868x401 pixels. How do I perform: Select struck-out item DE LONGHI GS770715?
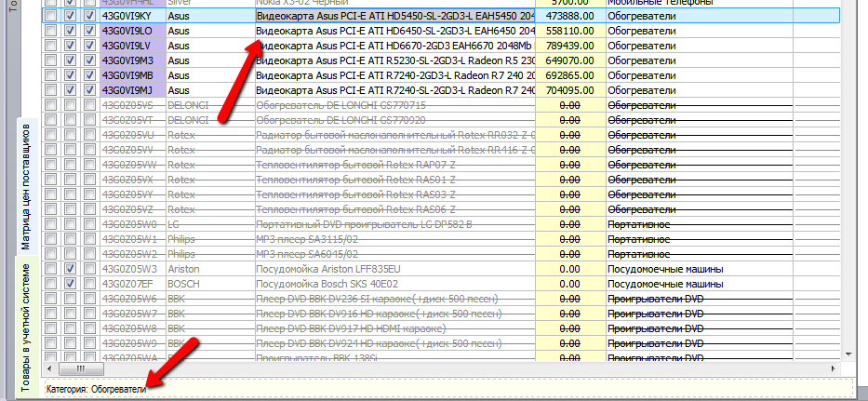[x=395, y=105]
